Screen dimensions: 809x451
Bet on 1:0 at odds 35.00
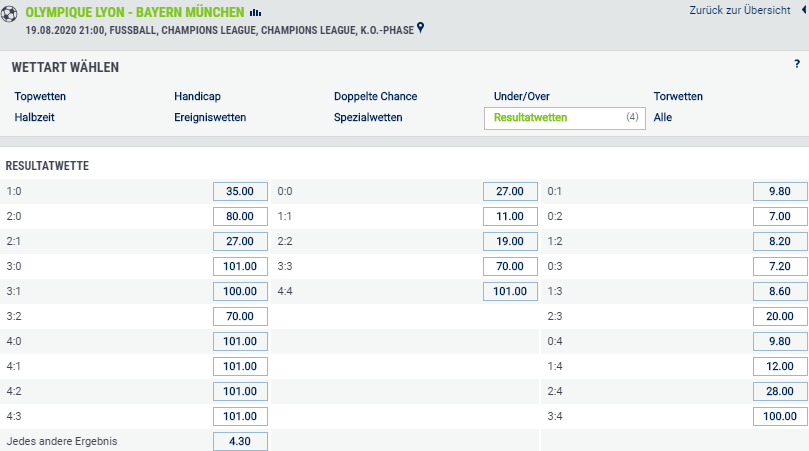[x=240, y=191]
